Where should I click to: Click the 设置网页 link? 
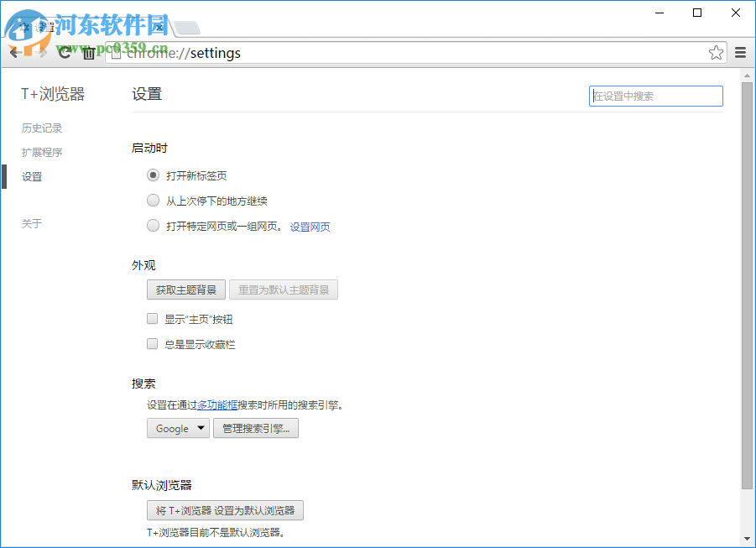[310, 226]
